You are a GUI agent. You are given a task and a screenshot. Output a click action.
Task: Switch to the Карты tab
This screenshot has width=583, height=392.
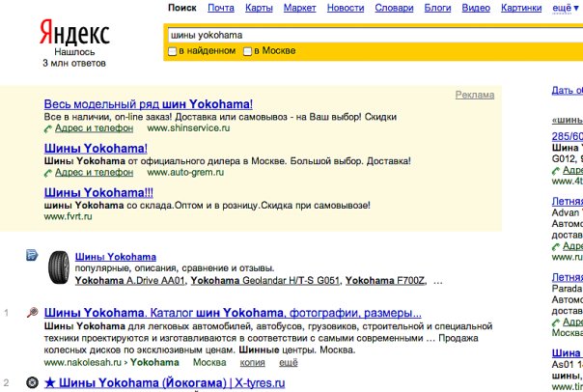click(x=259, y=8)
